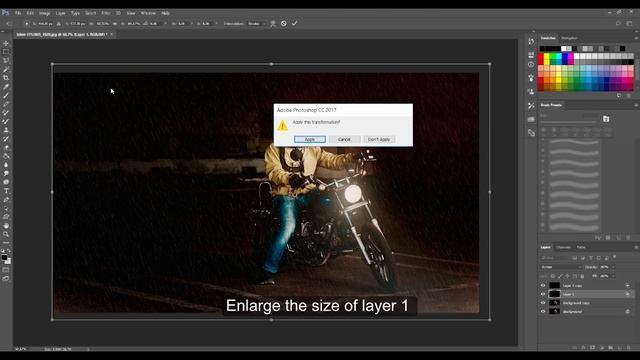Click Don't Apply in the dialog

click(x=379, y=140)
